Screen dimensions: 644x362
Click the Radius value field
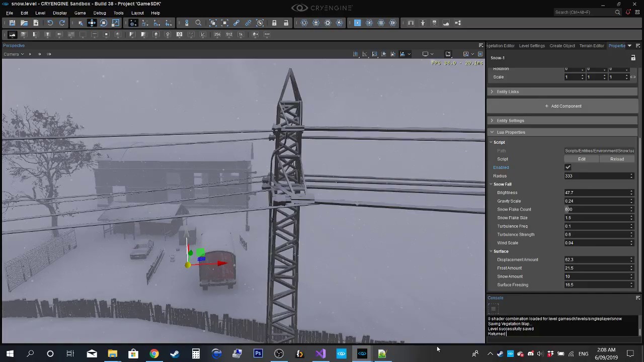coord(599,176)
